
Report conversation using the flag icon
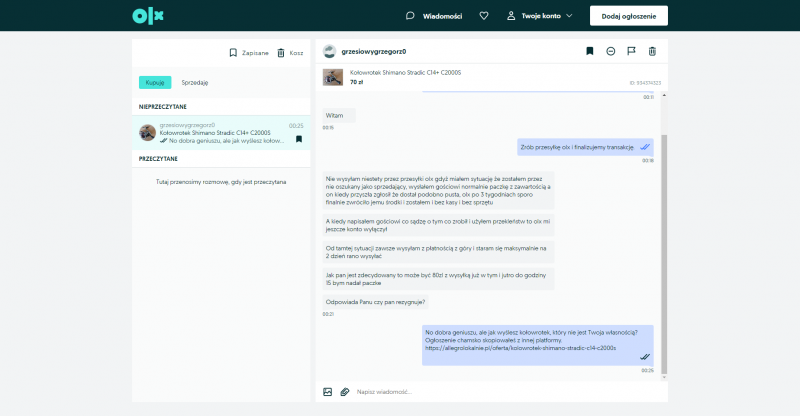coord(631,51)
